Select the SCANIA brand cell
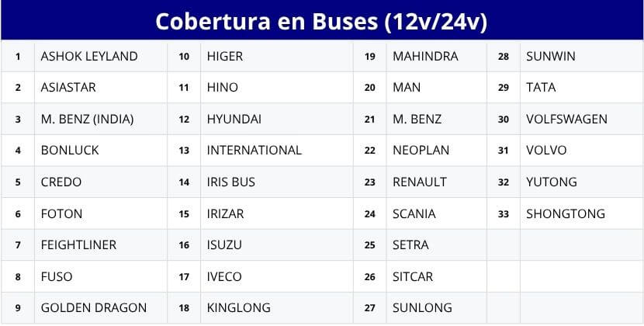The height and width of the screenshot is (326, 644). [x=437, y=213]
